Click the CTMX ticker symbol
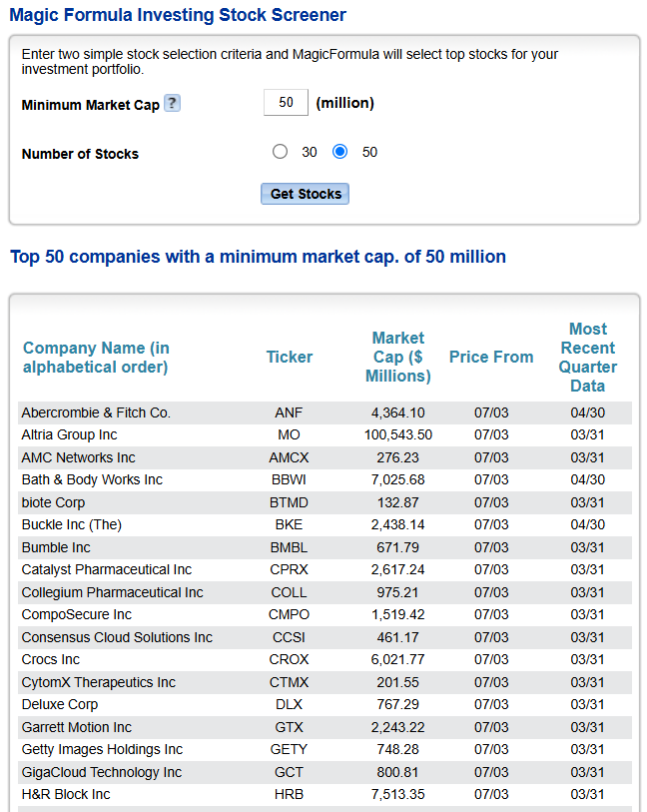 click(x=289, y=682)
